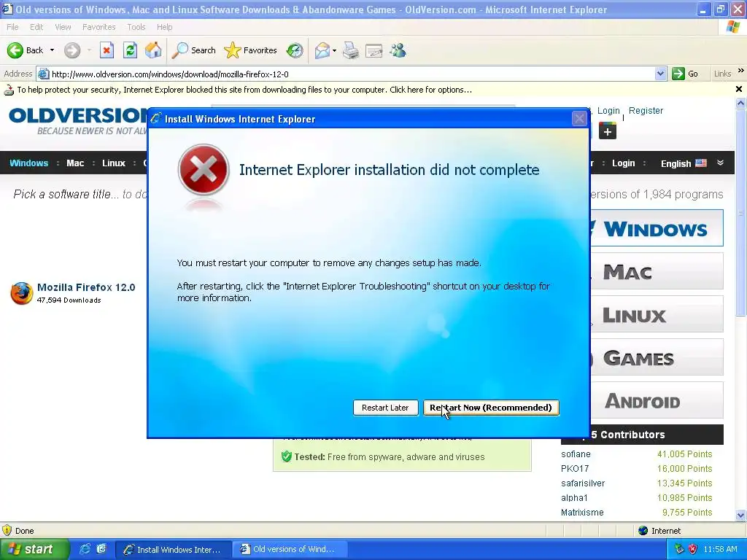The width and height of the screenshot is (747, 560).
Task: Select the Windows nav tab
Action: (29, 163)
